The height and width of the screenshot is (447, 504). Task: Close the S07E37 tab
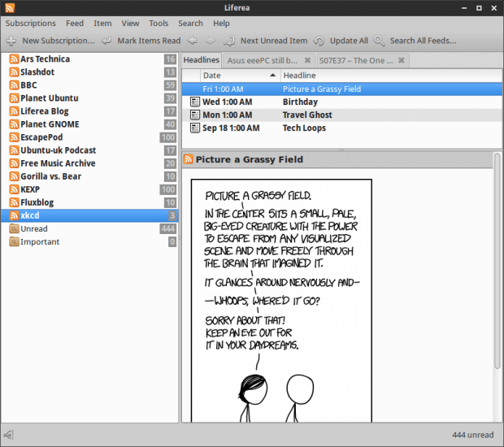click(x=401, y=60)
